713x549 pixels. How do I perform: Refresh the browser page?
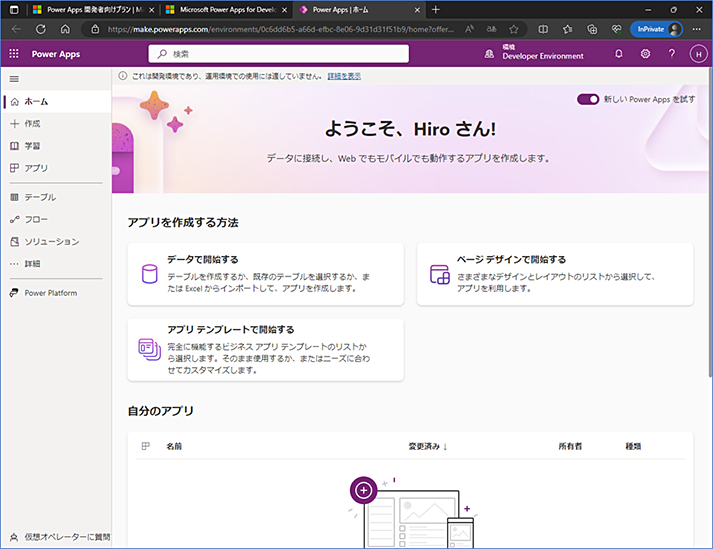tap(41, 29)
